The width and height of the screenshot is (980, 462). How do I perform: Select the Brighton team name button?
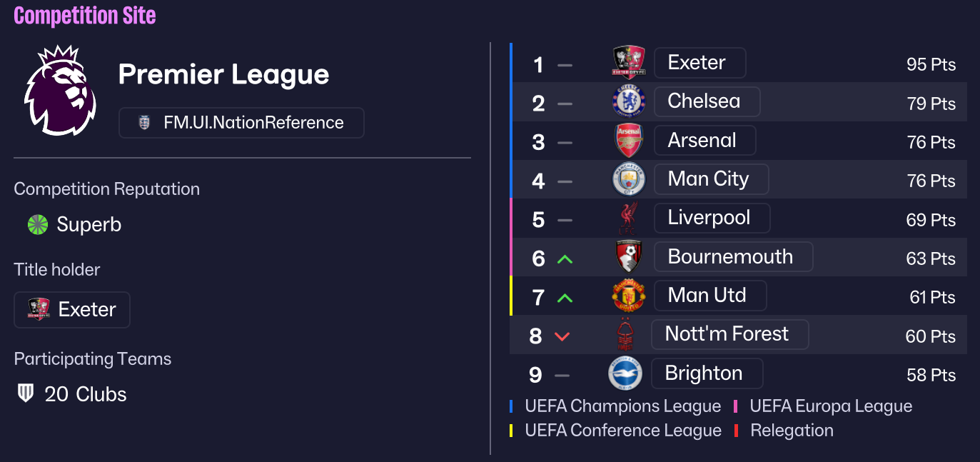(x=706, y=374)
